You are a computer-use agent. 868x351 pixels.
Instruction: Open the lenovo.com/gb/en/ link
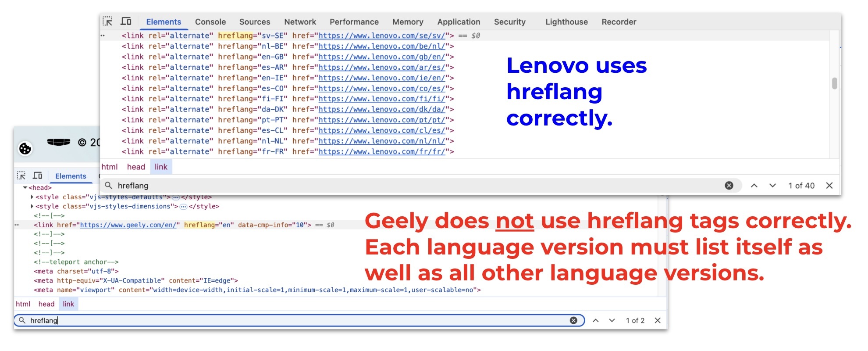point(382,57)
